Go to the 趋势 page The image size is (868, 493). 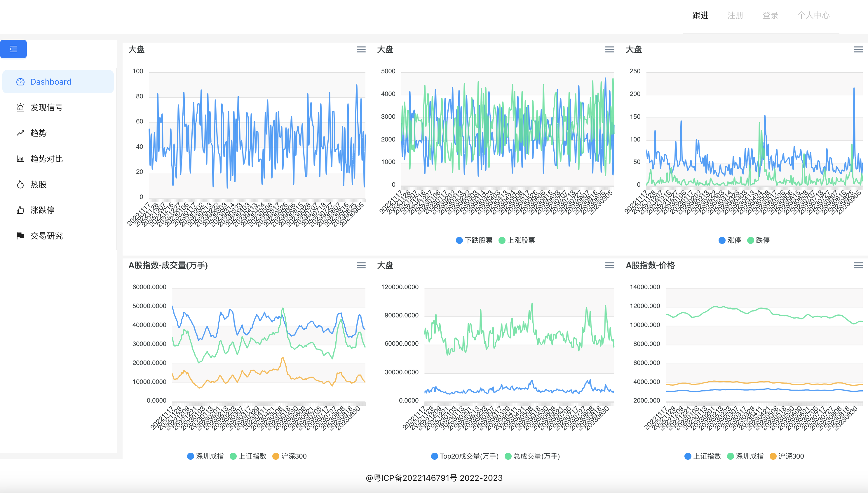click(58, 133)
